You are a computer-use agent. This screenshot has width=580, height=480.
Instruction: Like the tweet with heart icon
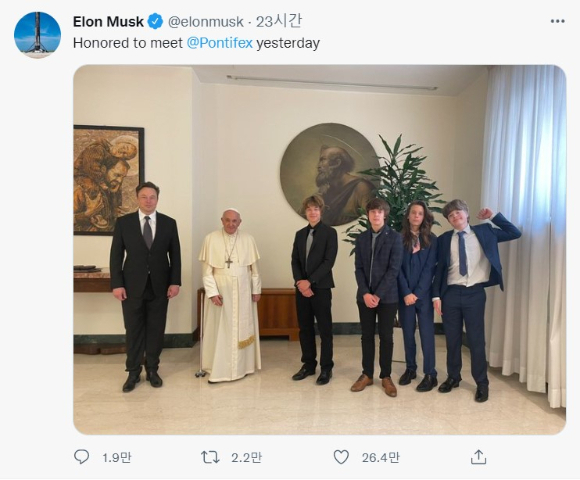tap(341, 457)
